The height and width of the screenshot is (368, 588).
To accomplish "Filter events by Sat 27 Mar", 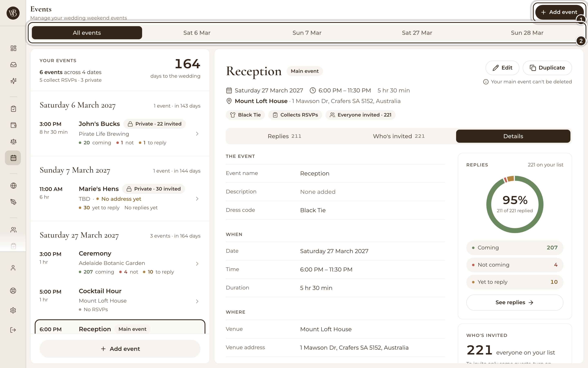I will point(417,33).
